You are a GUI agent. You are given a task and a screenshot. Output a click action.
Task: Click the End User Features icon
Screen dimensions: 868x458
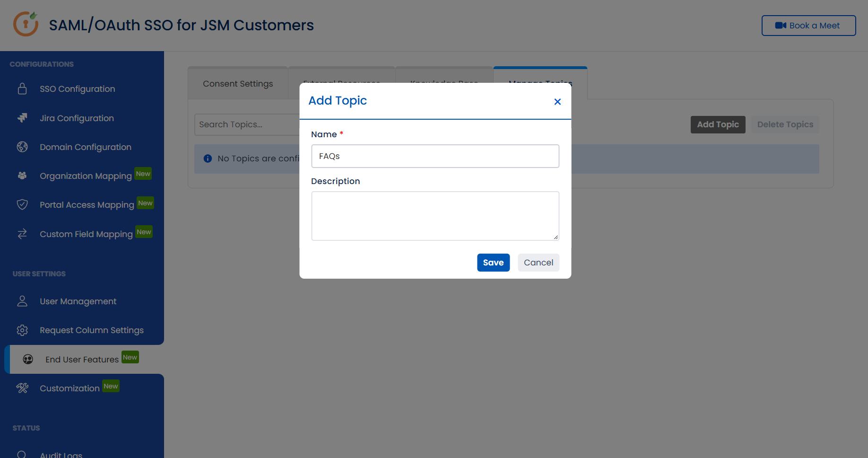[28, 359]
